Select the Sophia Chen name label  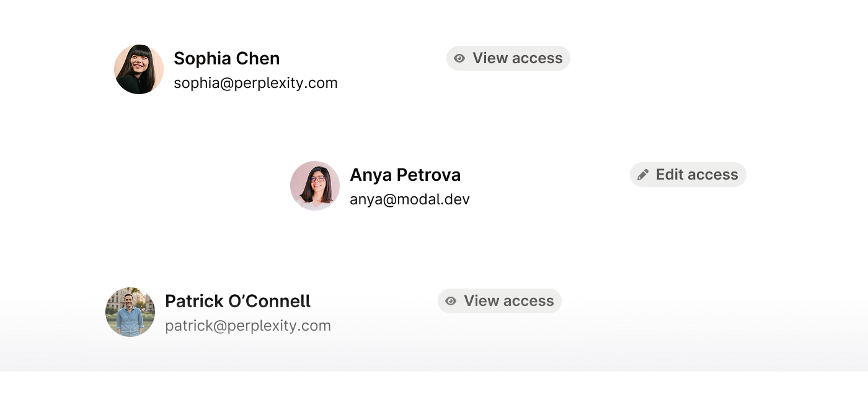coord(227,58)
